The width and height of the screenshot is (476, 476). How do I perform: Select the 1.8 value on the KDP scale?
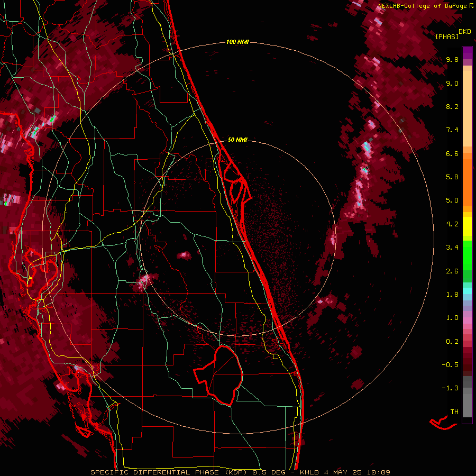coord(452,295)
